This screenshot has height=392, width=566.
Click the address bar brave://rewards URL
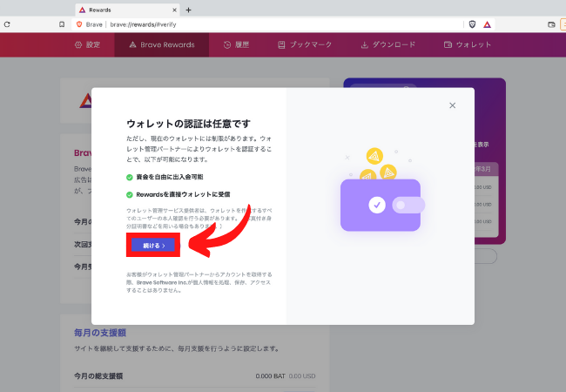(143, 24)
